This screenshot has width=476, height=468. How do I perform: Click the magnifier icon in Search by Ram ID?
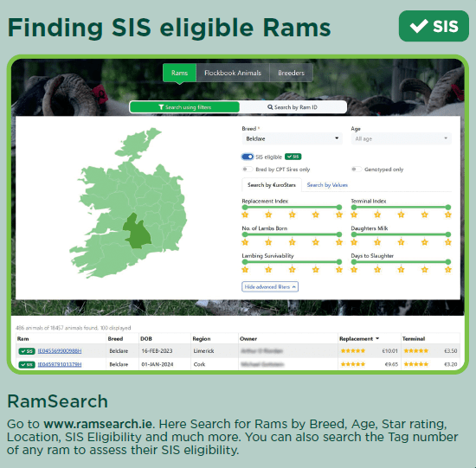click(270, 107)
